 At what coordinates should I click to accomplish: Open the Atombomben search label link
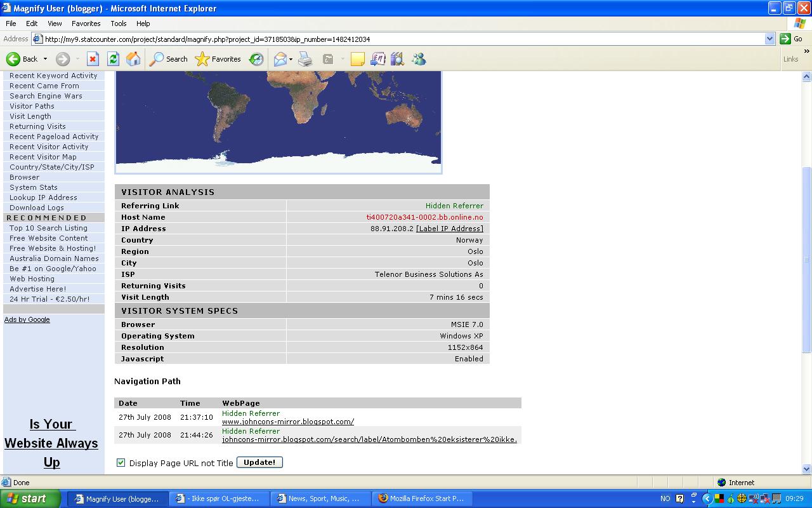click(x=369, y=439)
